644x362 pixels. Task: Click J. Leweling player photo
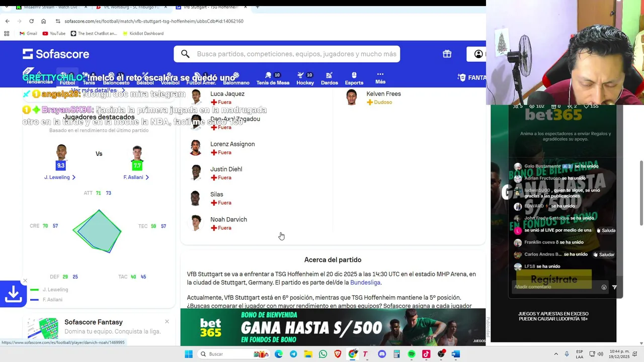(61, 153)
